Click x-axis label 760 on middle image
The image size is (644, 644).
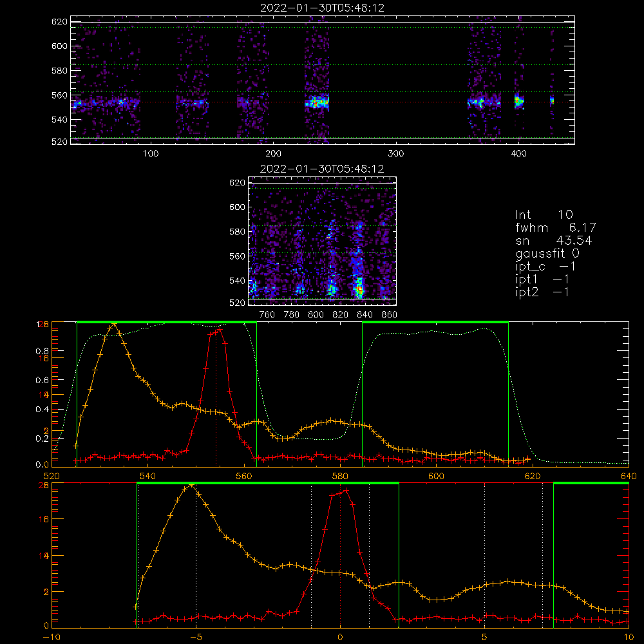point(267,314)
